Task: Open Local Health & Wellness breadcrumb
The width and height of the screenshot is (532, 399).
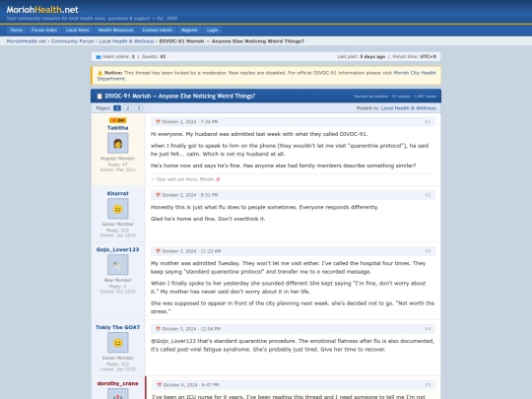Action: (126, 41)
